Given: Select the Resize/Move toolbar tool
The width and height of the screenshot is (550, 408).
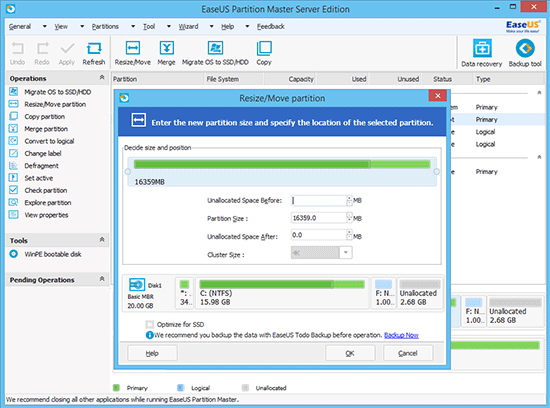Looking at the screenshot, I should pos(133,53).
